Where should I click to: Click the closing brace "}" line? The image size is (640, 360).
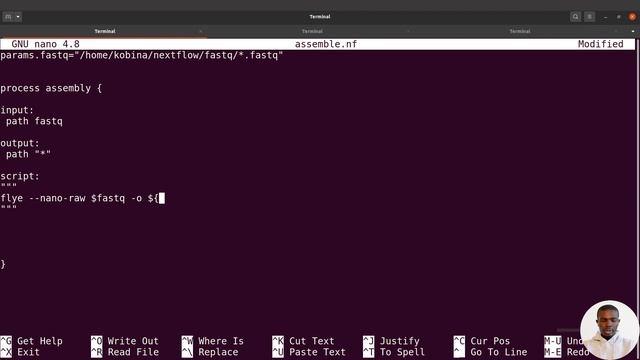3,264
